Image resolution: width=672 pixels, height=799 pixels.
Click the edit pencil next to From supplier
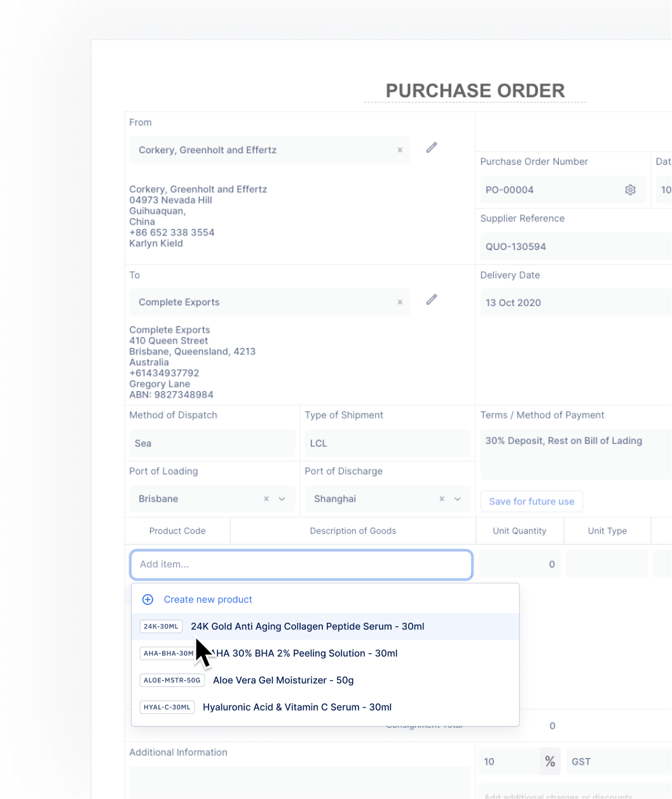pyautogui.click(x=432, y=148)
